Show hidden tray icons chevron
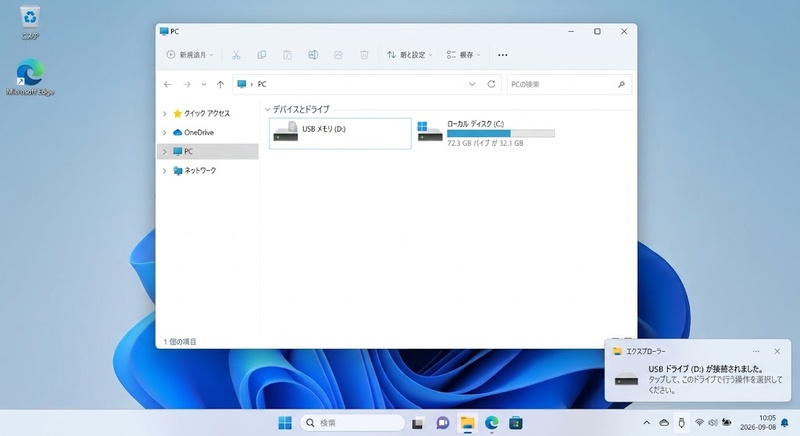 646,423
